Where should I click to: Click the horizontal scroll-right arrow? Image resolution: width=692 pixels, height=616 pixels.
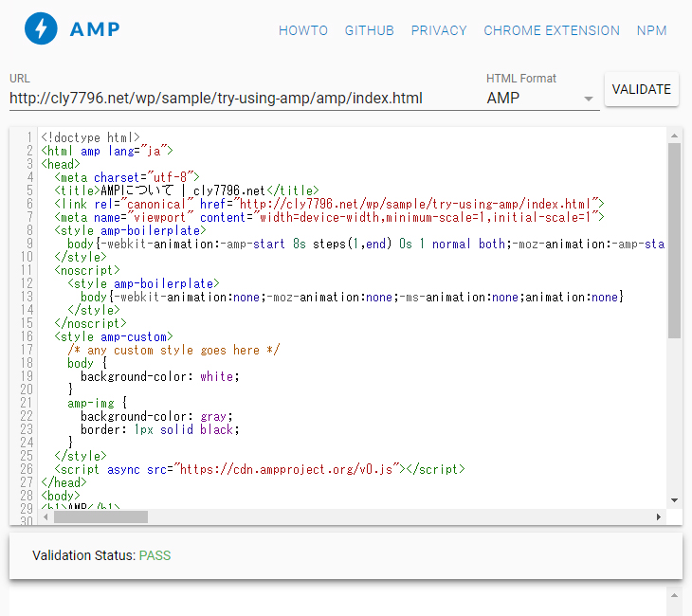(659, 516)
